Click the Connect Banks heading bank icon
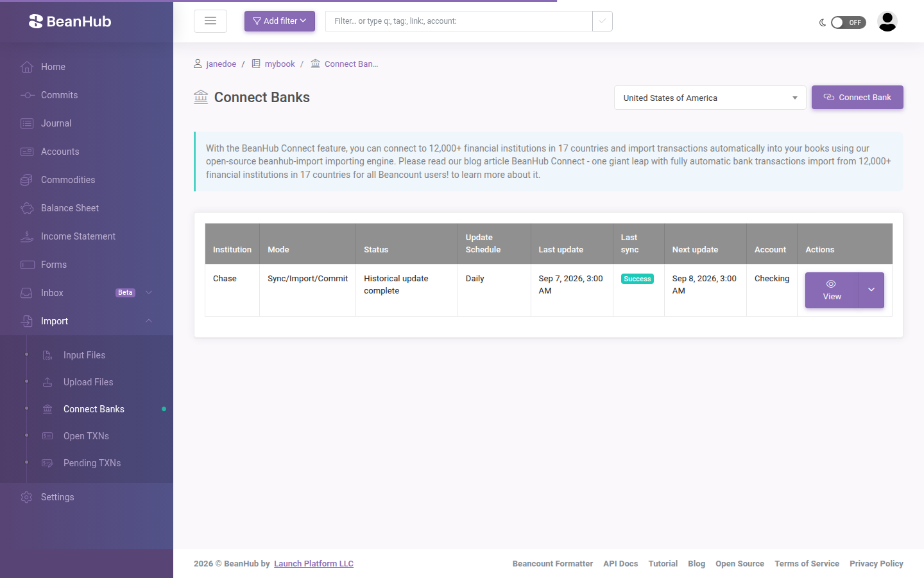924x578 pixels. (201, 97)
